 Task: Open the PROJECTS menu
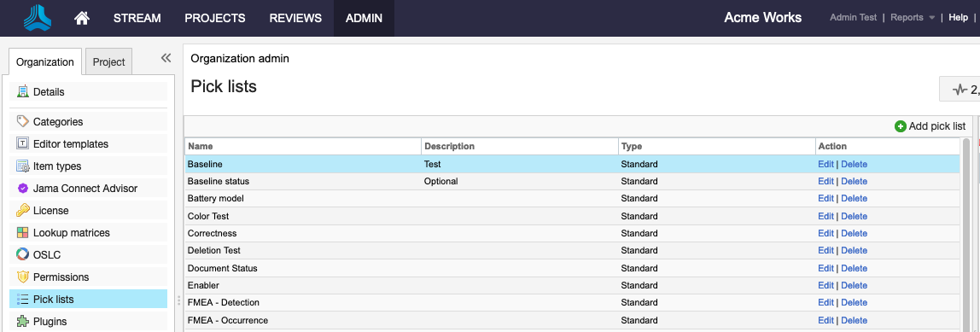click(x=215, y=18)
